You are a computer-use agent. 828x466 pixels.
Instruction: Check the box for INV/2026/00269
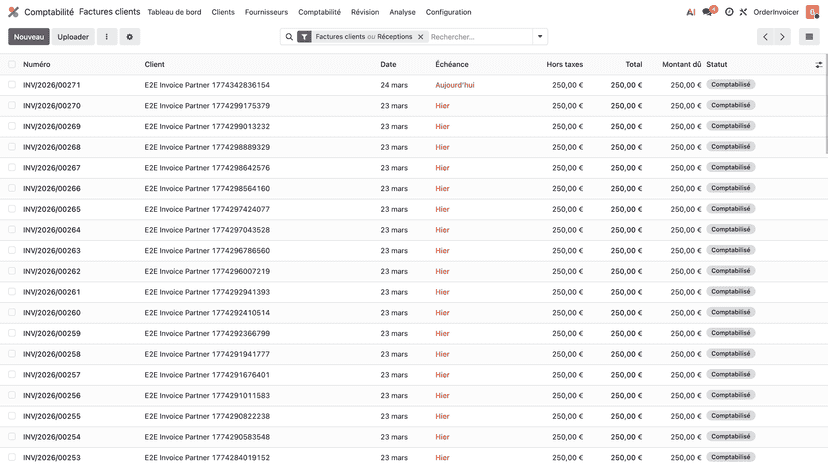pos(12,126)
